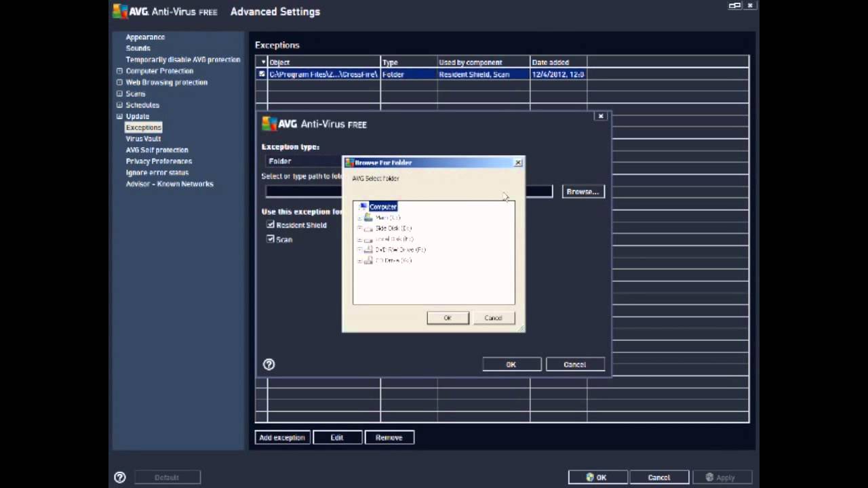Click the Advanced Settings window restore button
The width and height of the screenshot is (868, 488).
click(735, 5)
